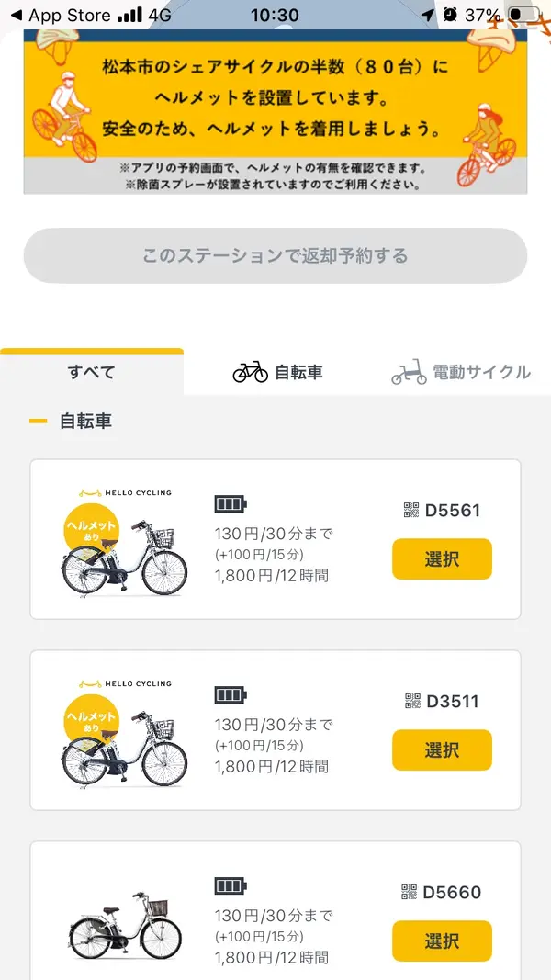The width and height of the screenshot is (551, 980).
Task: Select bike D5660 with its 選択 button
Action: [442, 941]
